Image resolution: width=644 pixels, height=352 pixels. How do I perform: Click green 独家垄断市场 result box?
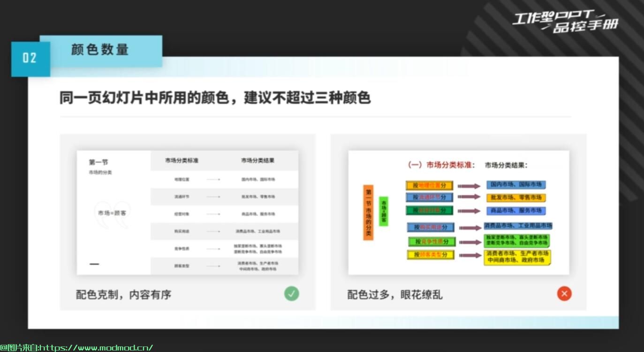tap(517, 240)
